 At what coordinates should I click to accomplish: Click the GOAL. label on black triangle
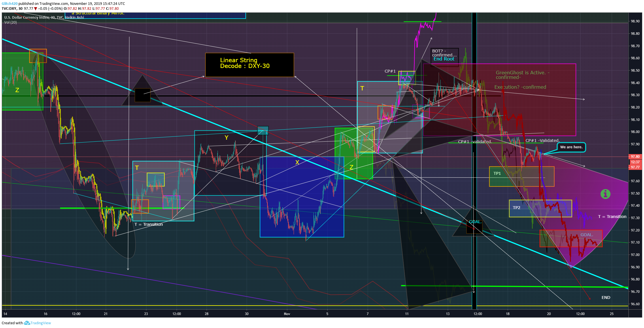475,222
